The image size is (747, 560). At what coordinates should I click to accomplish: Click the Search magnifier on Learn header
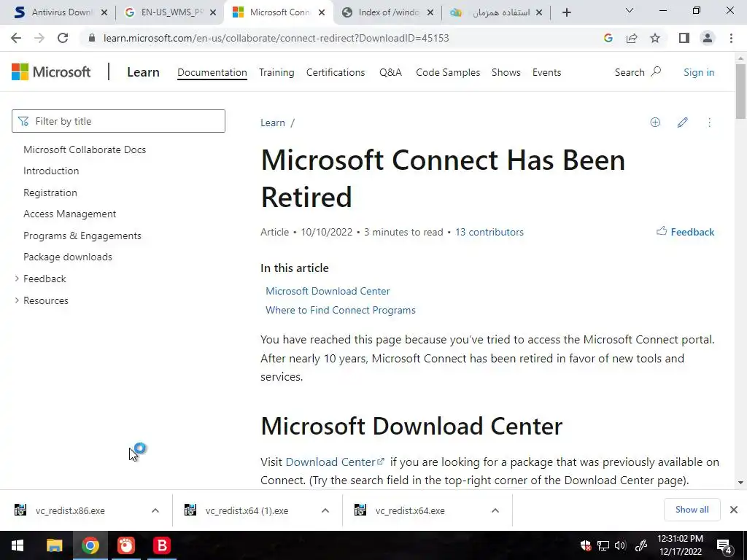tap(656, 72)
